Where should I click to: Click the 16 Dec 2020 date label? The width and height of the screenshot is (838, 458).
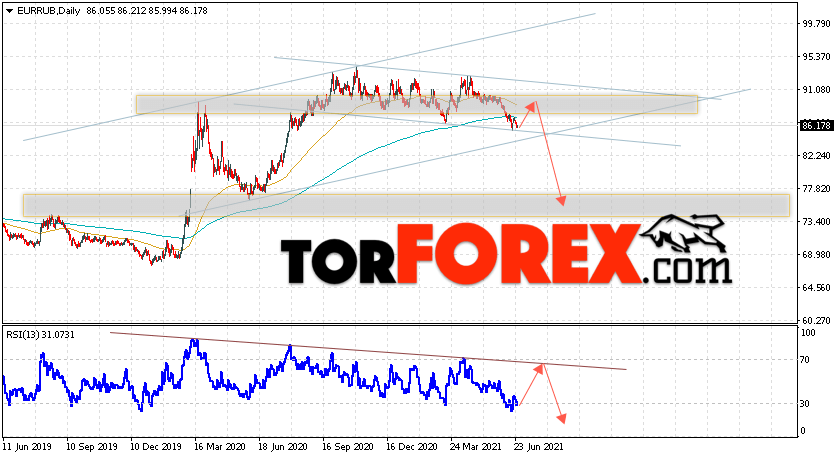[x=412, y=446]
